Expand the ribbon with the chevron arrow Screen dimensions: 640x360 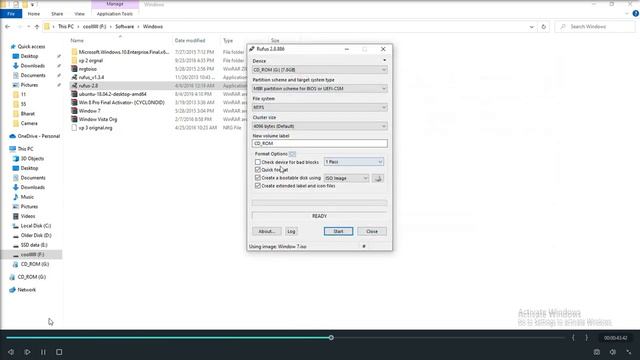[x=627, y=13]
